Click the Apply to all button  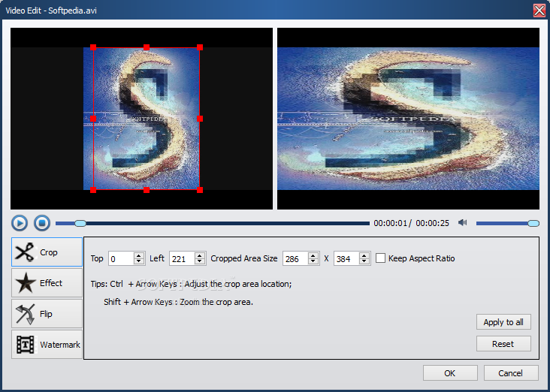click(503, 322)
